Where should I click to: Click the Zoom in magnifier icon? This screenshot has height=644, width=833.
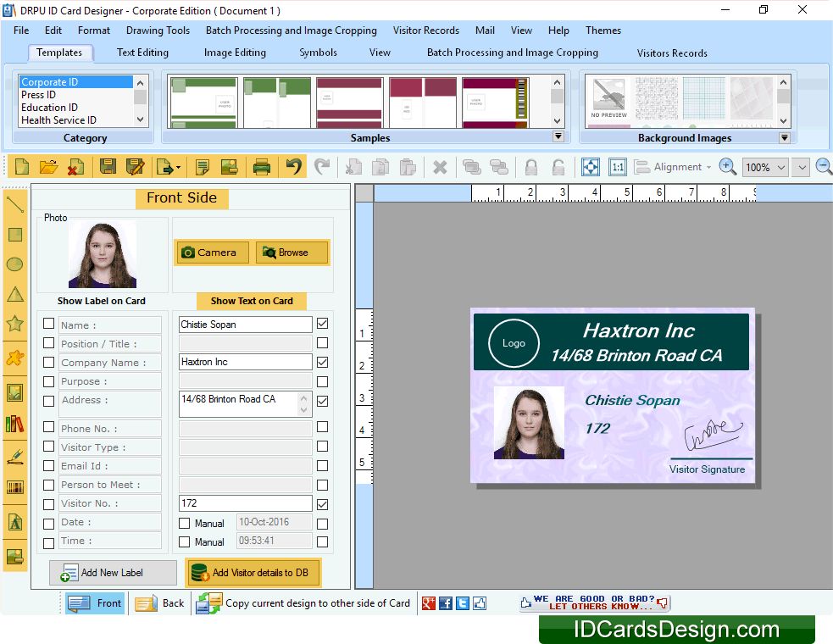click(727, 167)
